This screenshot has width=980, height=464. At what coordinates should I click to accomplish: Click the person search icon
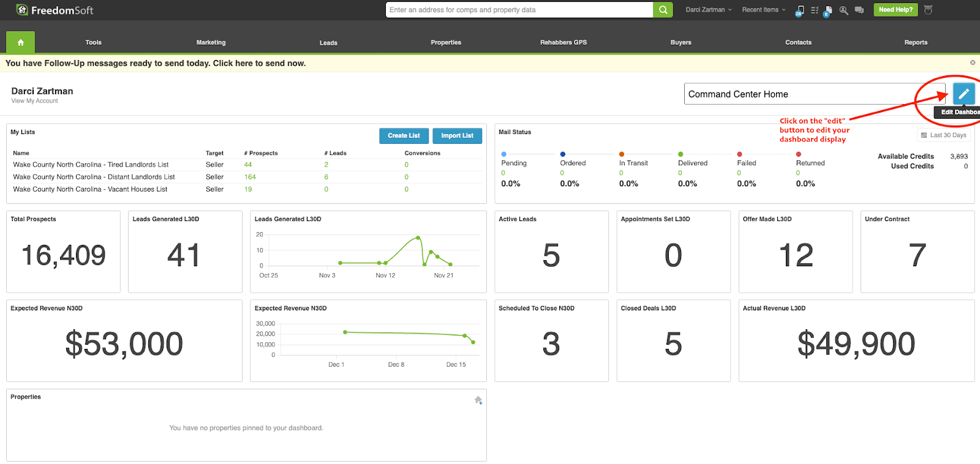click(x=843, y=10)
